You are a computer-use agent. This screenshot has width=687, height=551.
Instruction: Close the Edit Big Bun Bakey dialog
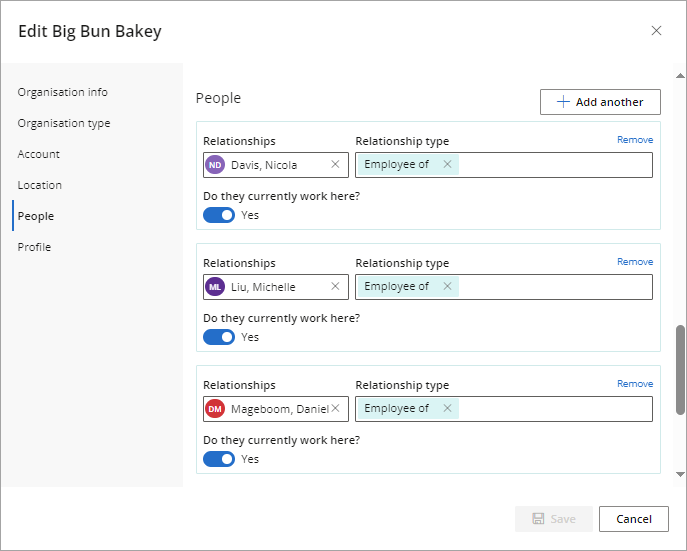tap(656, 31)
